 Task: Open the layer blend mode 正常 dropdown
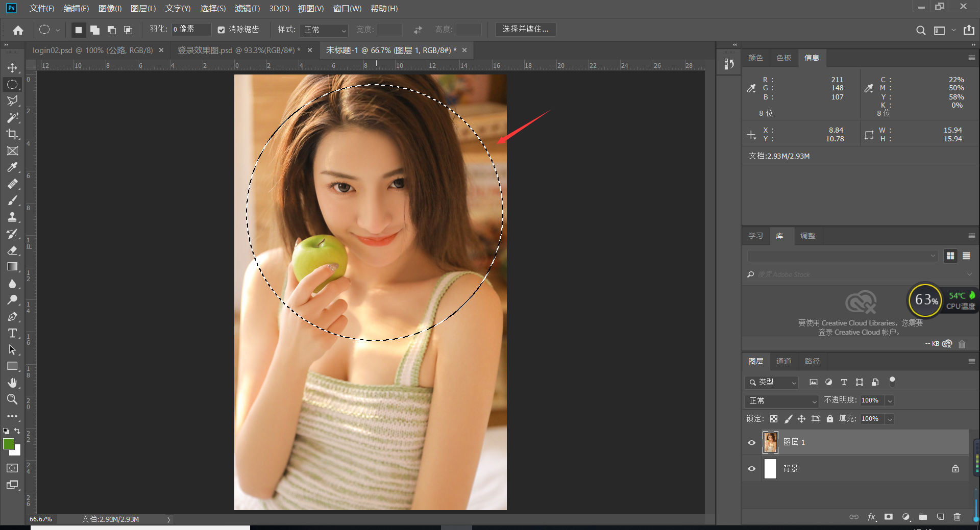781,401
